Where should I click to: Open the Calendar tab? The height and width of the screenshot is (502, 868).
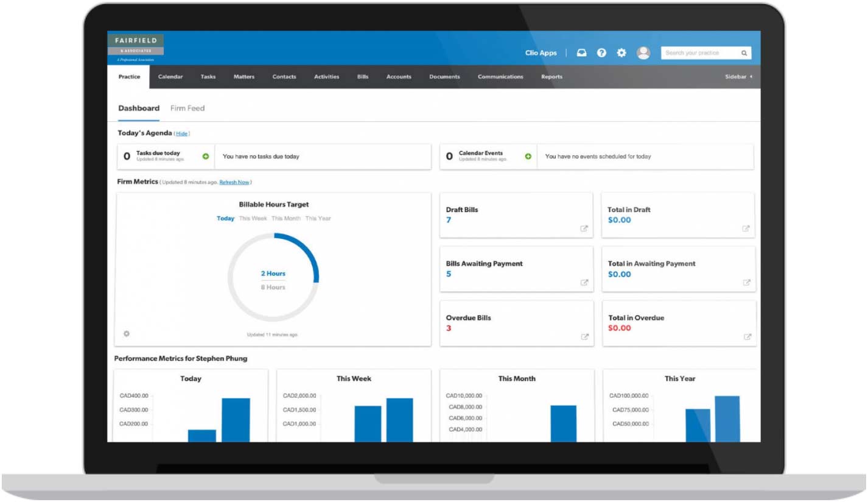tap(170, 77)
